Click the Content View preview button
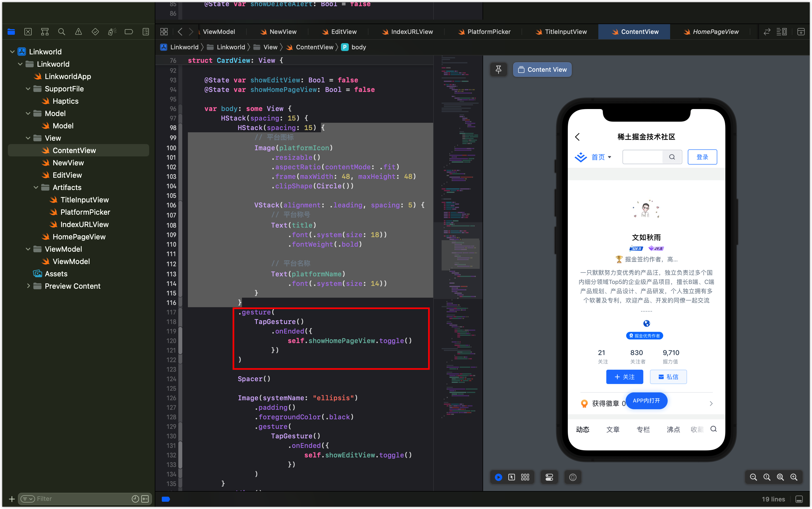 coord(542,69)
